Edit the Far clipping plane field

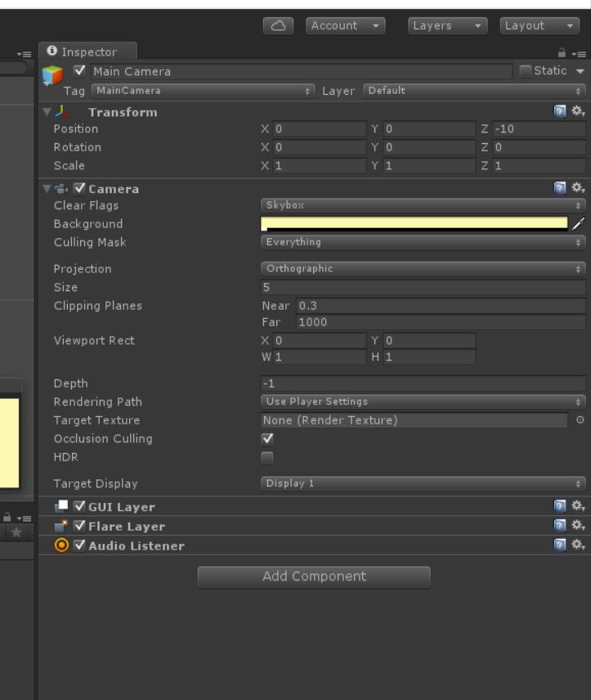click(441, 322)
